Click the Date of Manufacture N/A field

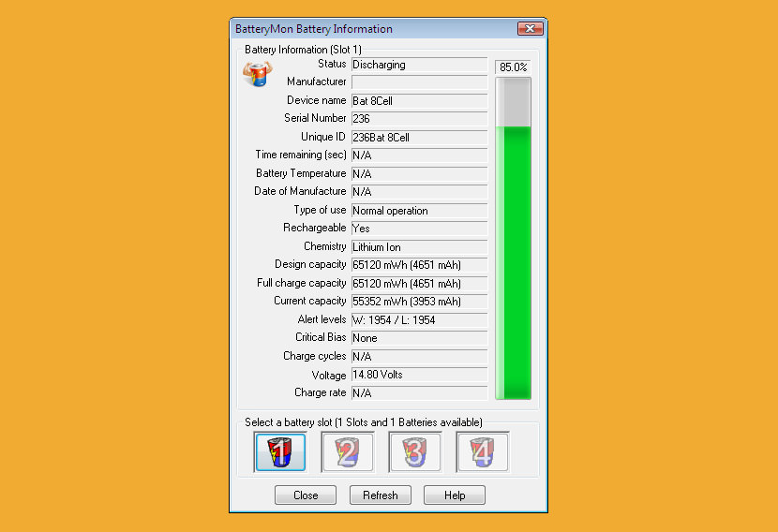tap(419, 191)
